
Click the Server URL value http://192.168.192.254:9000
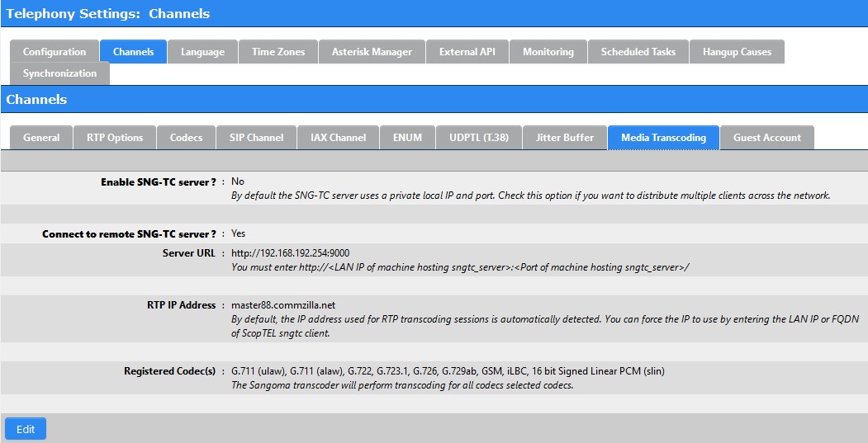[x=290, y=253]
